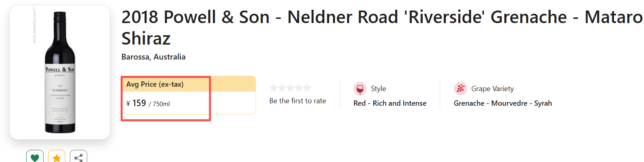Open the Powell & Son bottle image
644x162 pixels.
(60, 72)
